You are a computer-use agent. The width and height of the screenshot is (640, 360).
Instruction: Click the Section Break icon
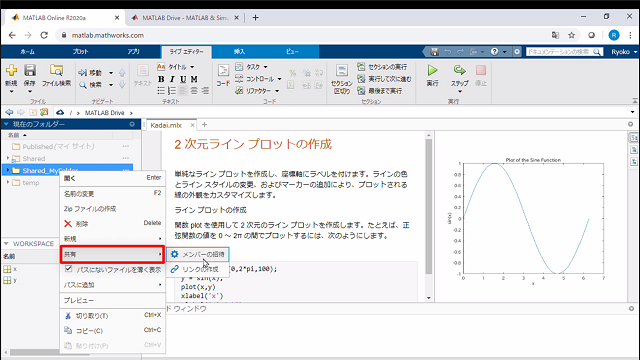point(342,71)
